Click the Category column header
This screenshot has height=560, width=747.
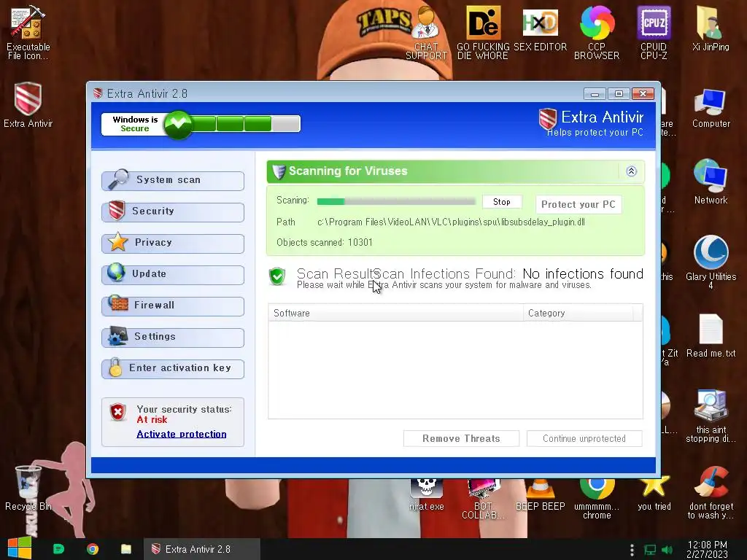578,313
